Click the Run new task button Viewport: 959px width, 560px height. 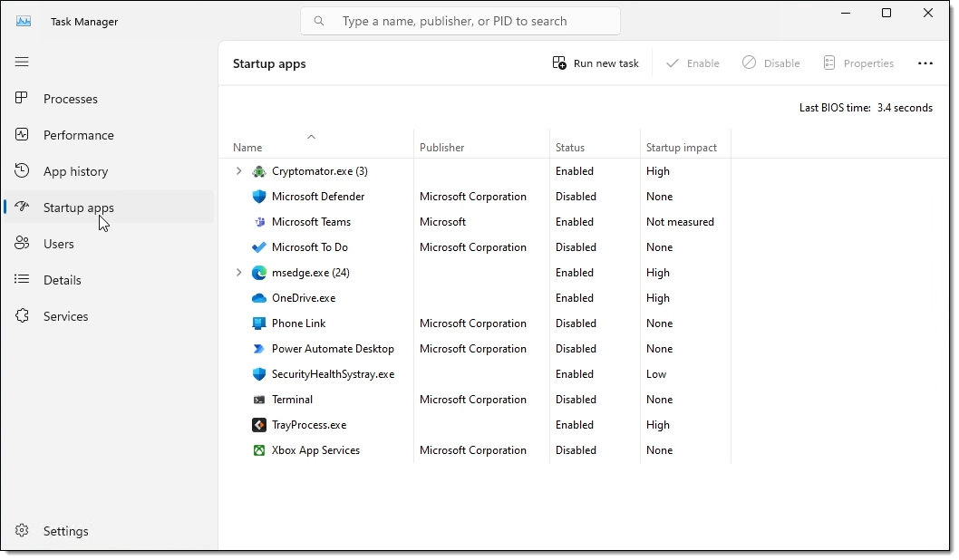click(596, 63)
